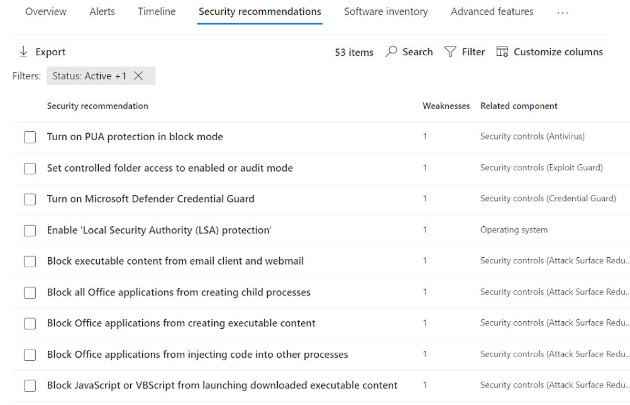
Task: Click the Export download arrow icon
Action: click(23, 52)
